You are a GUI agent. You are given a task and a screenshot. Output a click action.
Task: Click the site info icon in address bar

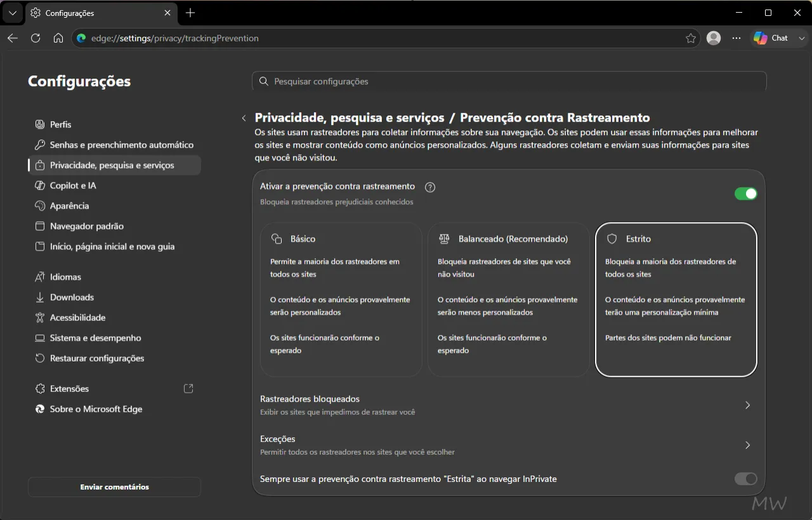tap(81, 38)
